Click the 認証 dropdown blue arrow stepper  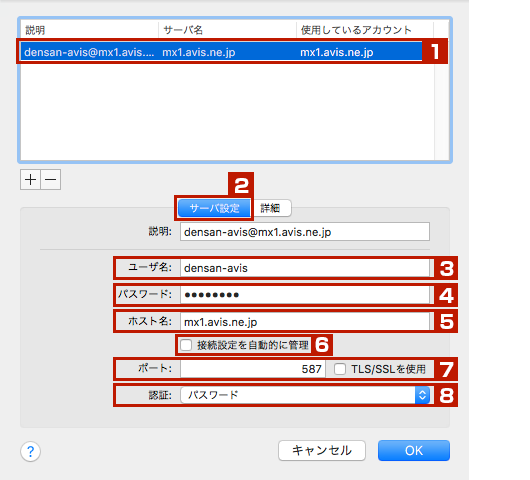(422, 395)
